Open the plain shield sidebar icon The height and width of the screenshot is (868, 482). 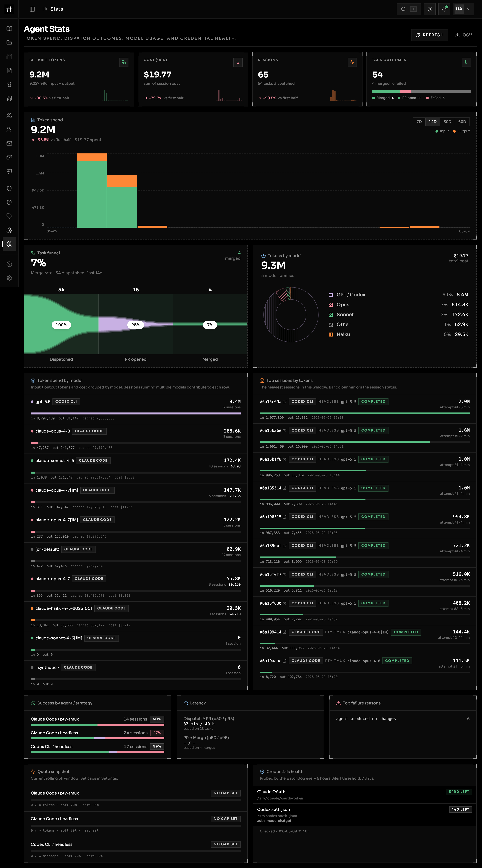coord(9,188)
